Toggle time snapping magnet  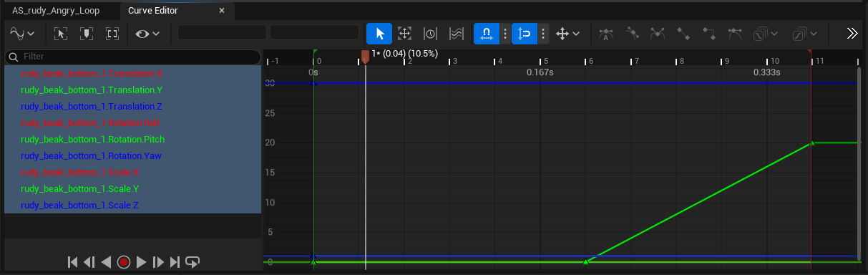486,33
